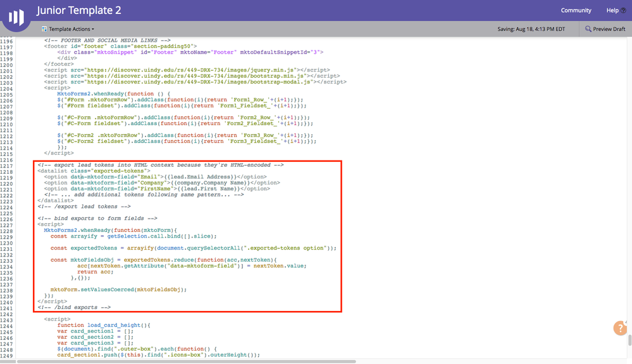Click line number 1217 in the gutter
This screenshot has height=364, width=632.
[x=6, y=166]
